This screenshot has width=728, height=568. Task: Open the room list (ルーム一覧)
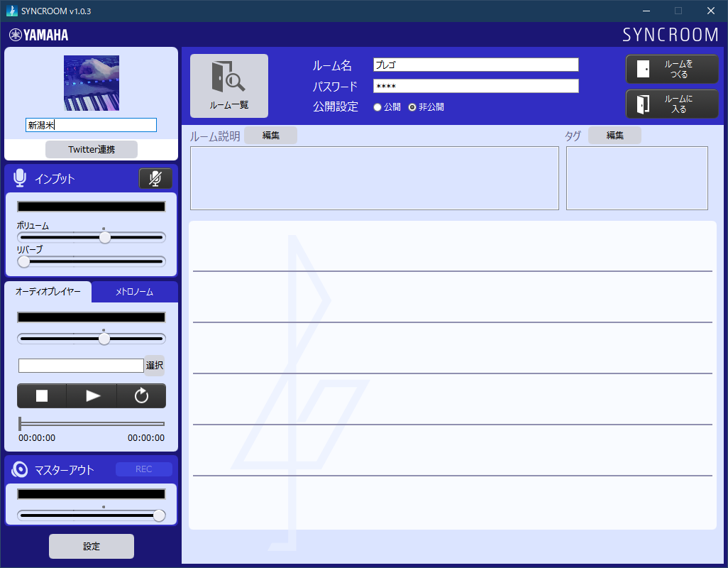point(228,86)
